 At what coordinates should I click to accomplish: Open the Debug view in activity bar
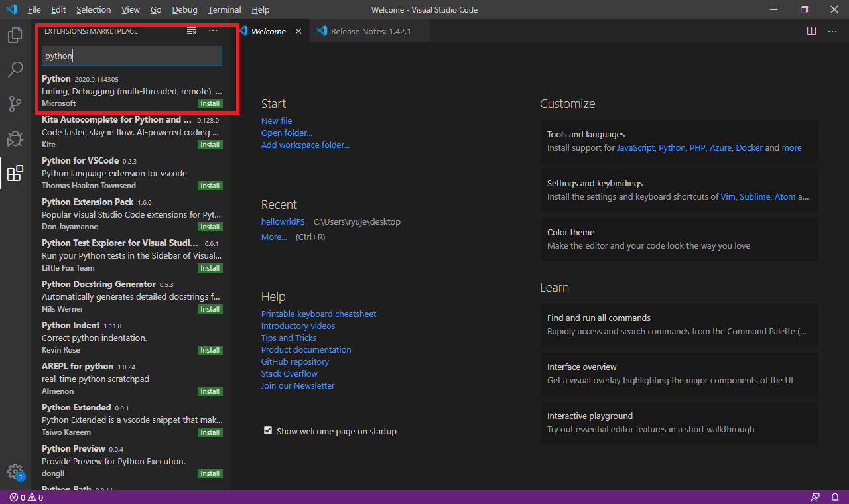point(15,139)
